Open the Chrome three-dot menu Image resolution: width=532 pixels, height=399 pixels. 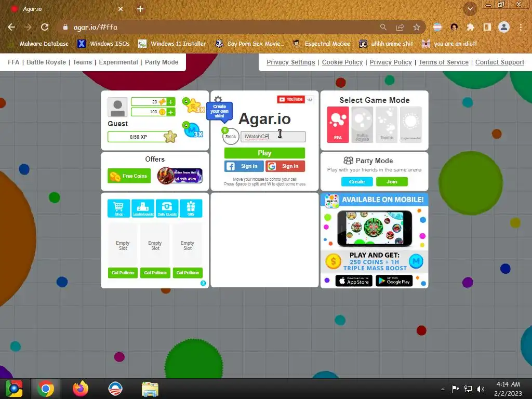521,27
